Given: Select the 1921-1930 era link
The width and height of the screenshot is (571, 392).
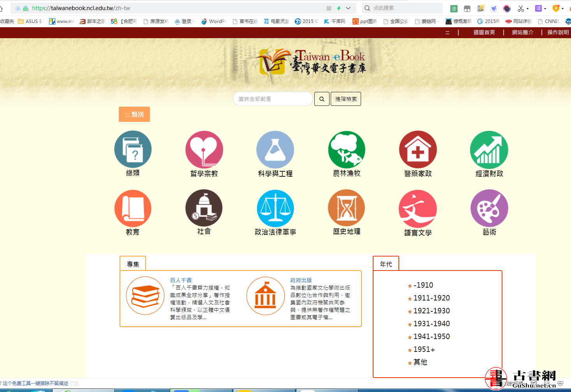Looking at the screenshot, I should tap(432, 311).
